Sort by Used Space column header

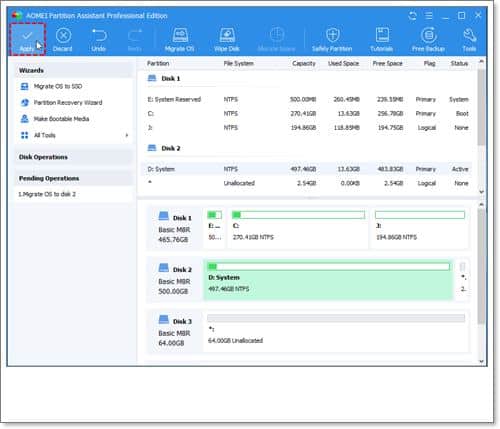(343, 63)
